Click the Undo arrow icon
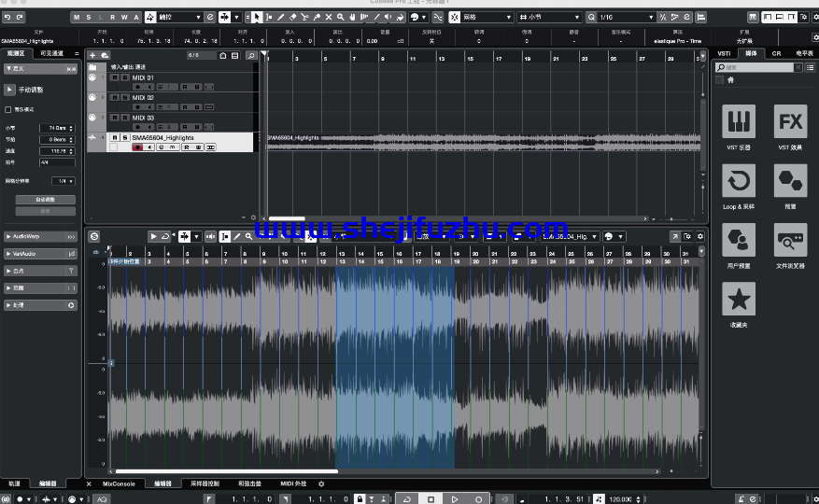The width and height of the screenshot is (819, 504). (x=7, y=17)
